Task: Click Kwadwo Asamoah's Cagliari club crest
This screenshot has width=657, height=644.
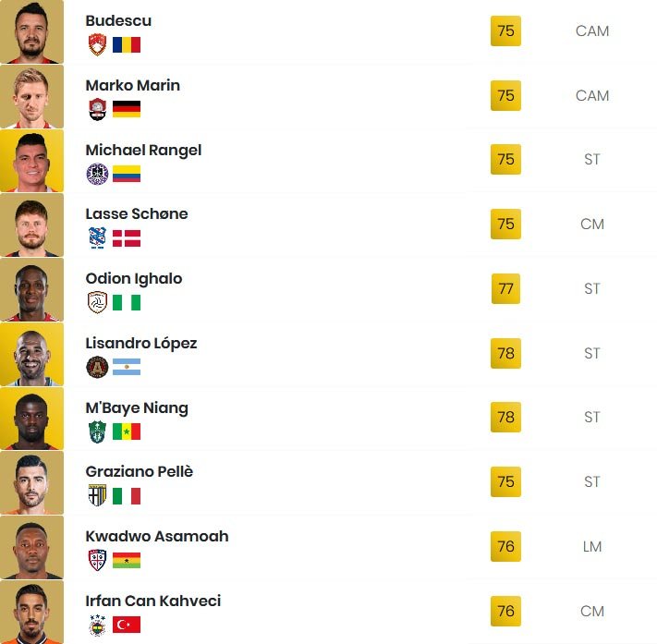Action: coord(97,560)
